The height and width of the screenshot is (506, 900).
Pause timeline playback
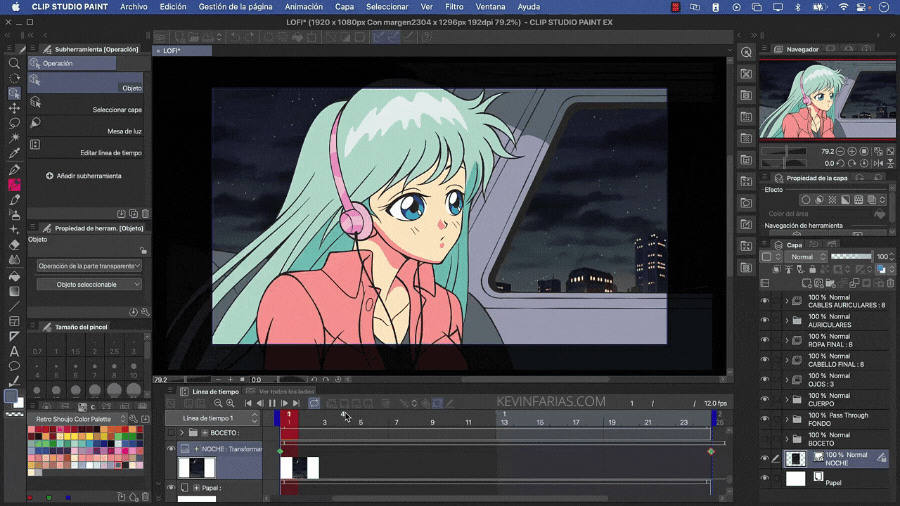(x=272, y=403)
